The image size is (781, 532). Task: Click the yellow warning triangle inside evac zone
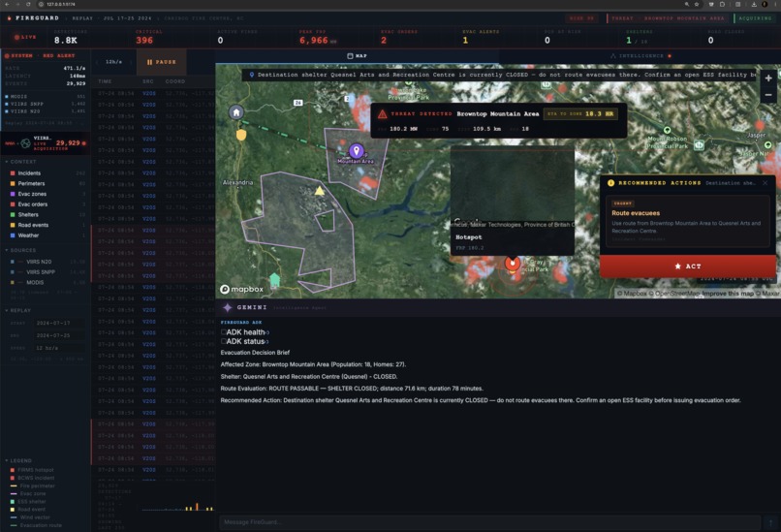(319, 191)
